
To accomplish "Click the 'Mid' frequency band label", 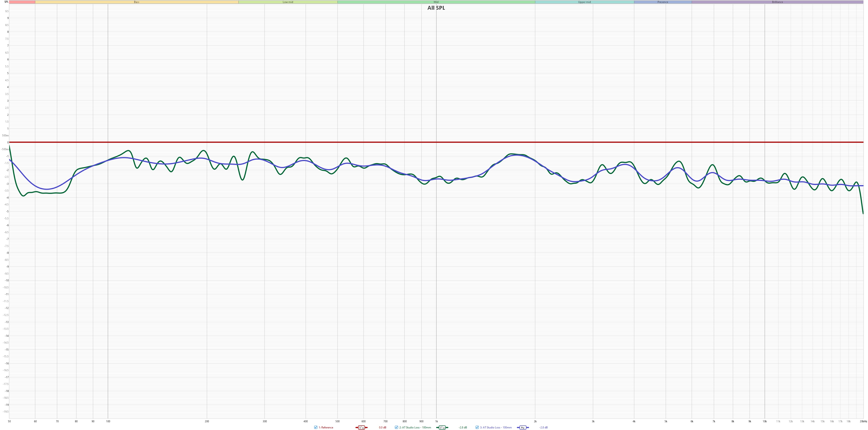I will tap(436, 2).
